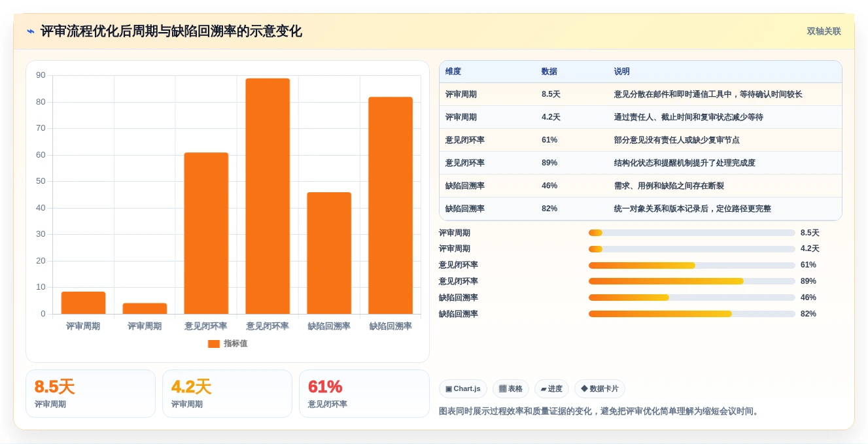Click description 需求、用例和缺陷之间存在断裂
868x444 pixels.
point(669,186)
